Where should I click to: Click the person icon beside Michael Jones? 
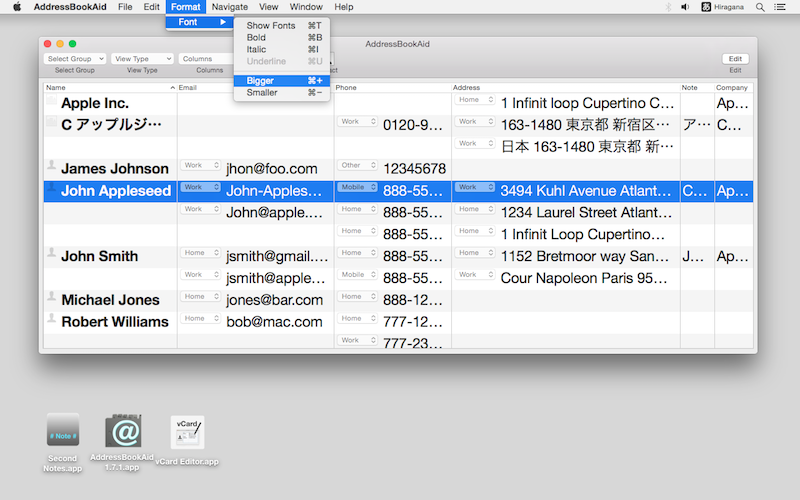(52, 296)
